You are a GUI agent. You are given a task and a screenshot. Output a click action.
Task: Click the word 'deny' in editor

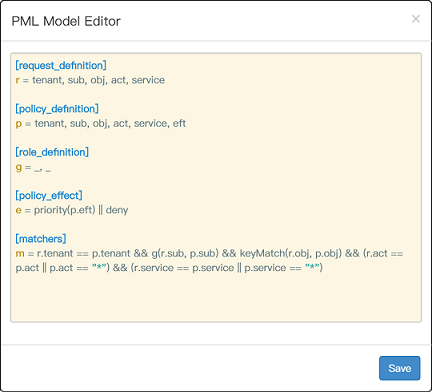117,210
